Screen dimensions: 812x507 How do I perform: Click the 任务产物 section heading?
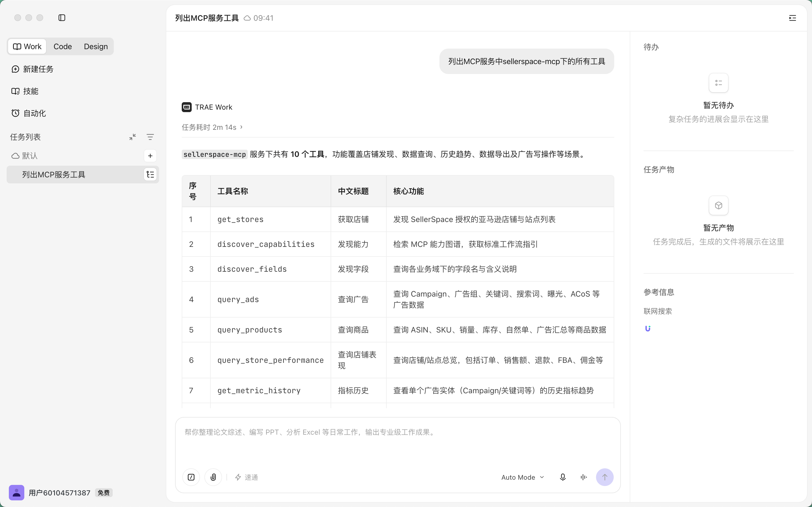pos(659,170)
